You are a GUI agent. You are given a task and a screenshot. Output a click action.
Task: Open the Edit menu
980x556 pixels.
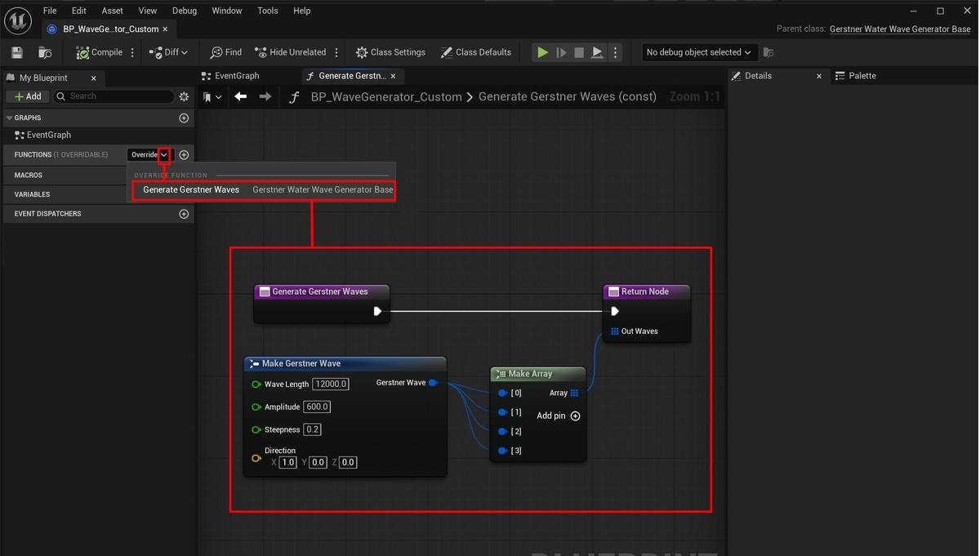78,11
